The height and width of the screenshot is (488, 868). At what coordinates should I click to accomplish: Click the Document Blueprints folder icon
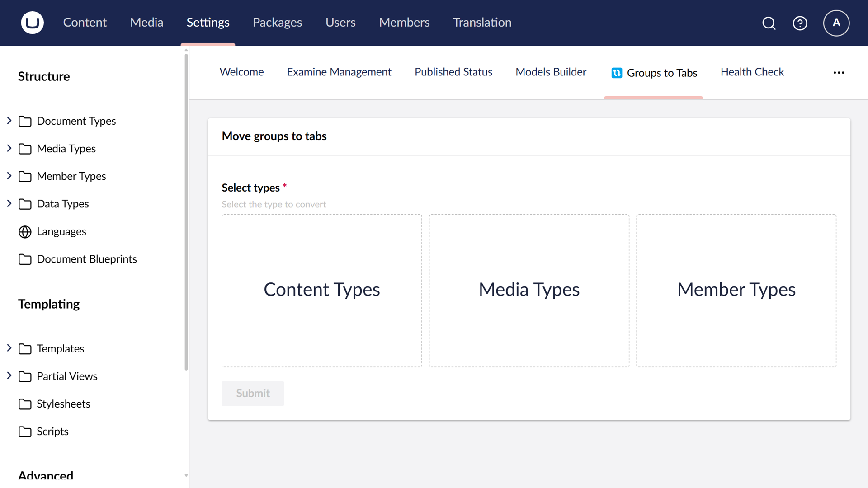click(x=25, y=259)
